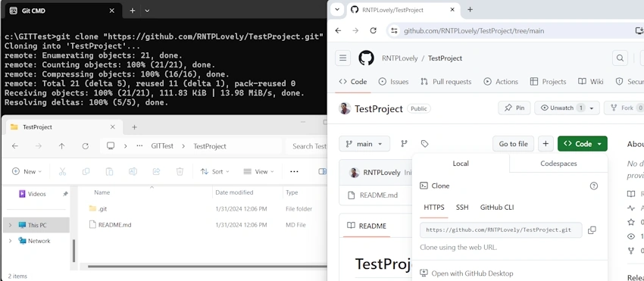
Task: Click Rename icon in File Explorer toolbar
Action: (133, 171)
